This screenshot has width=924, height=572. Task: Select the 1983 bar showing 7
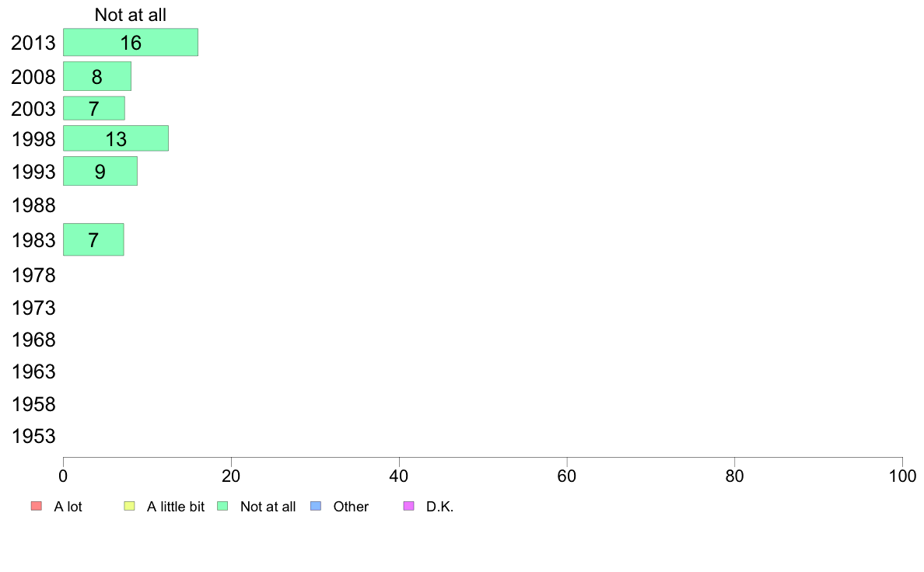[93, 239]
